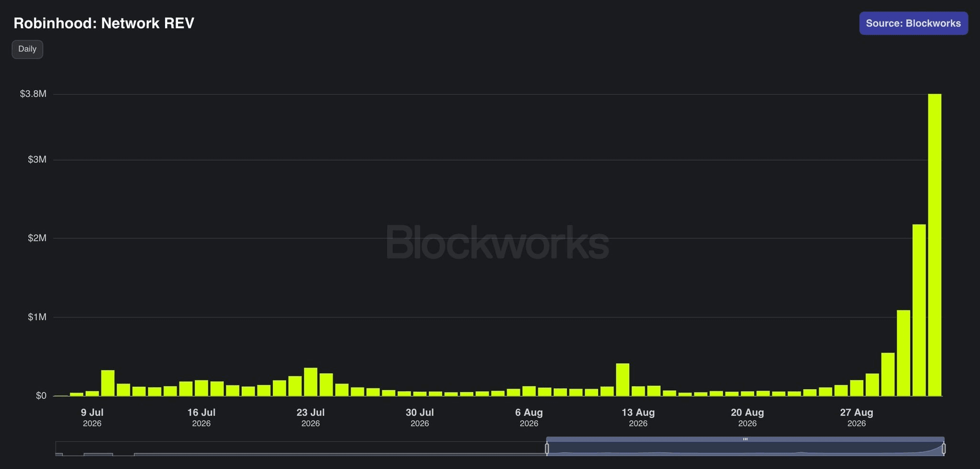
Task: Click the $3M y-axis label
Action: 37,160
